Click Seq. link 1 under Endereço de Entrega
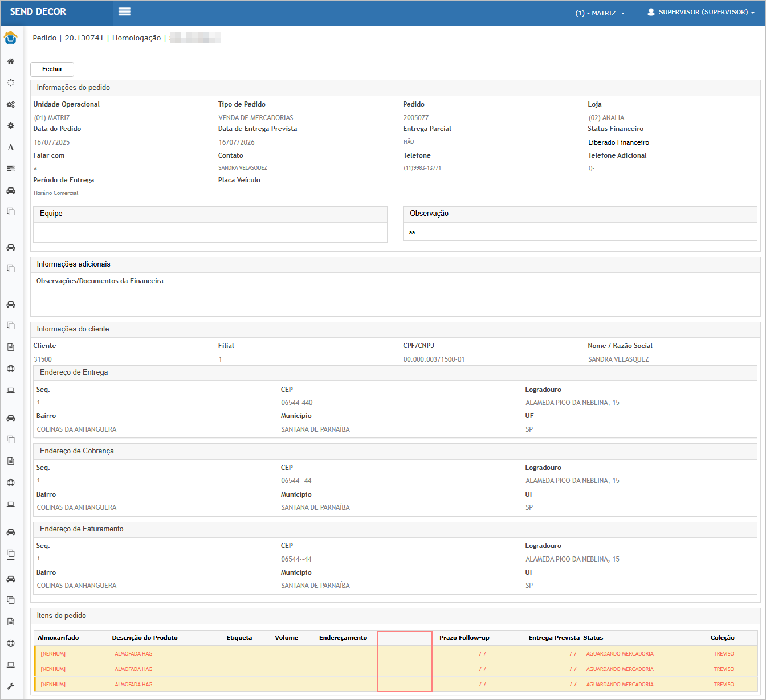Image resolution: width=766 pixels, height=700 pixels. (38, 402)
